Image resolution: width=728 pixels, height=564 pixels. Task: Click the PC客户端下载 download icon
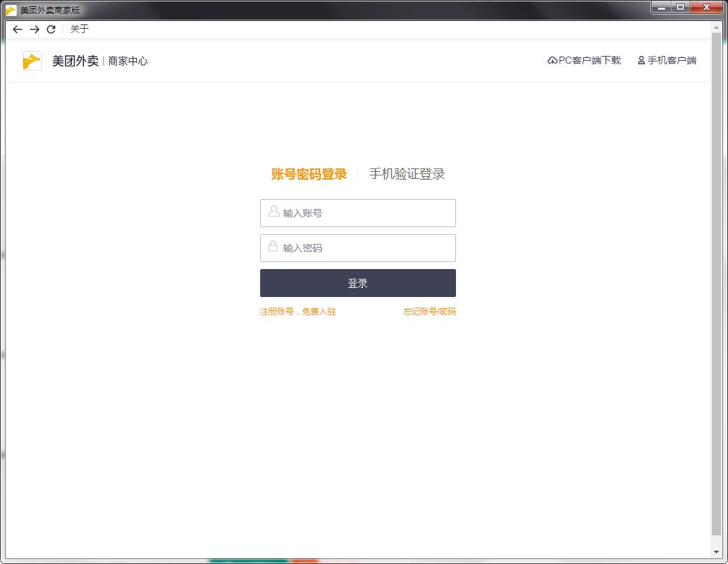[552, 60]
